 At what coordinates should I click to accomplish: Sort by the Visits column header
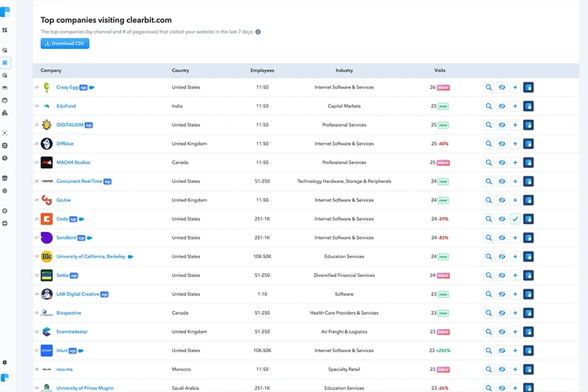coord(440,71)
